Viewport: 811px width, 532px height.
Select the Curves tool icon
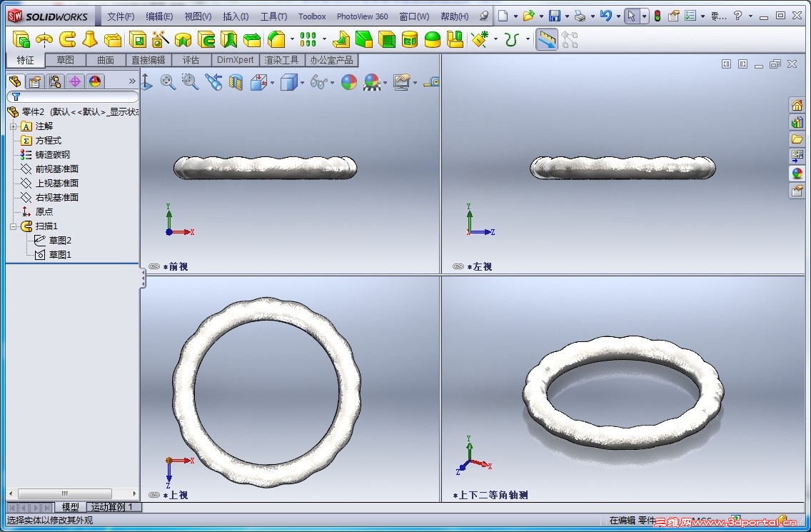[x=512, y=39]
